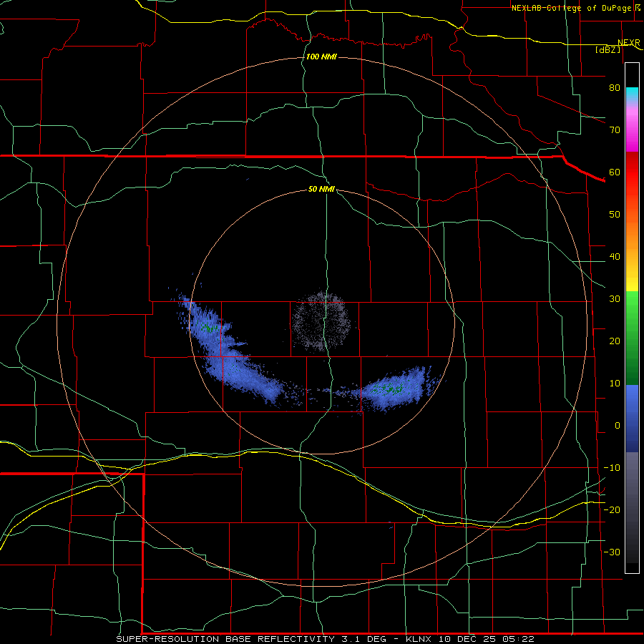
Task: Click the 30 value on the dBZ scale
Action: tap(615, 299)
